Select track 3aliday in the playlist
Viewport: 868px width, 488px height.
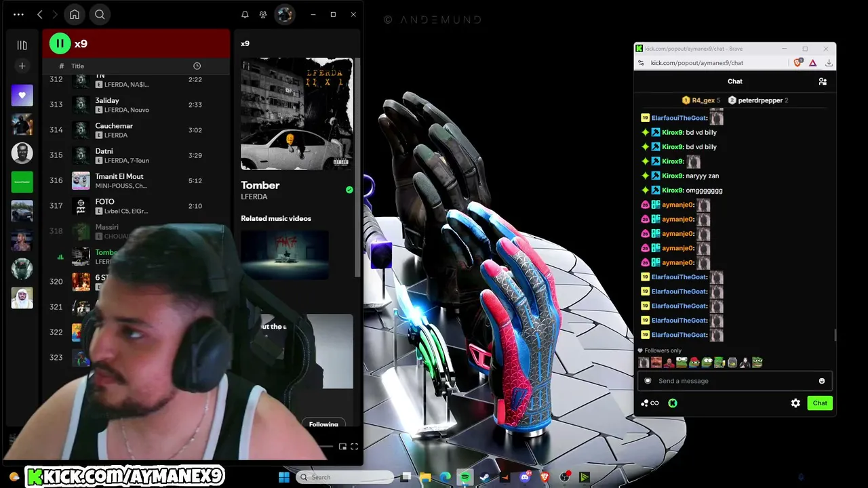pos(136,104)
